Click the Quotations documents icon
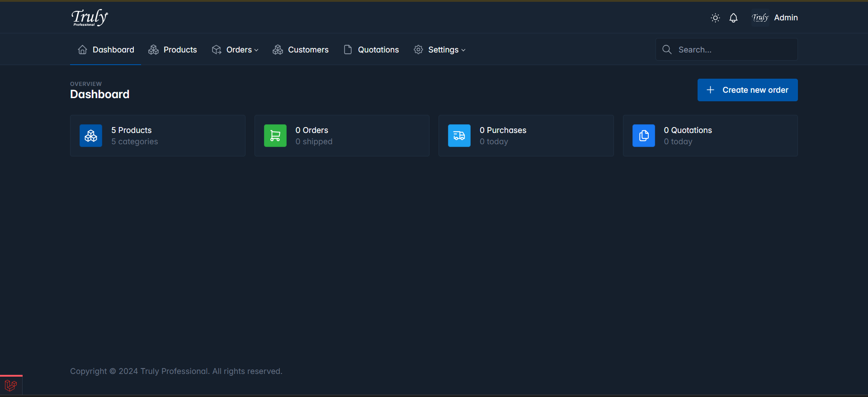 pyautogui.click(x=643, y=136)
